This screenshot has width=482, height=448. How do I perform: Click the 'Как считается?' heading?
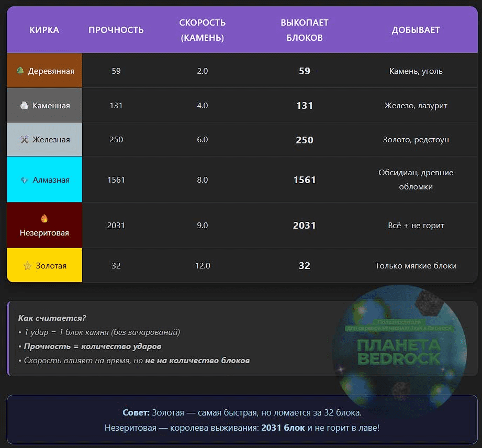(x=52, y=318)
